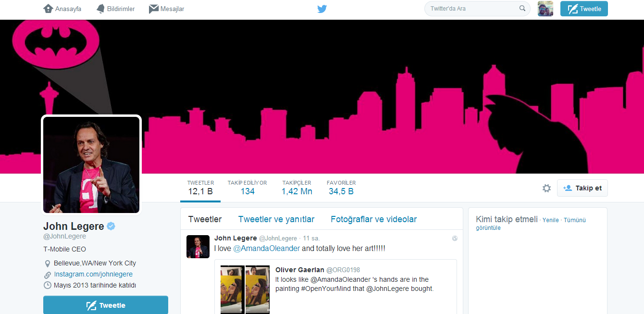644x314 pixels.
Task: Click the clock icon by Mayıs 2013
Action: point(48,285)
